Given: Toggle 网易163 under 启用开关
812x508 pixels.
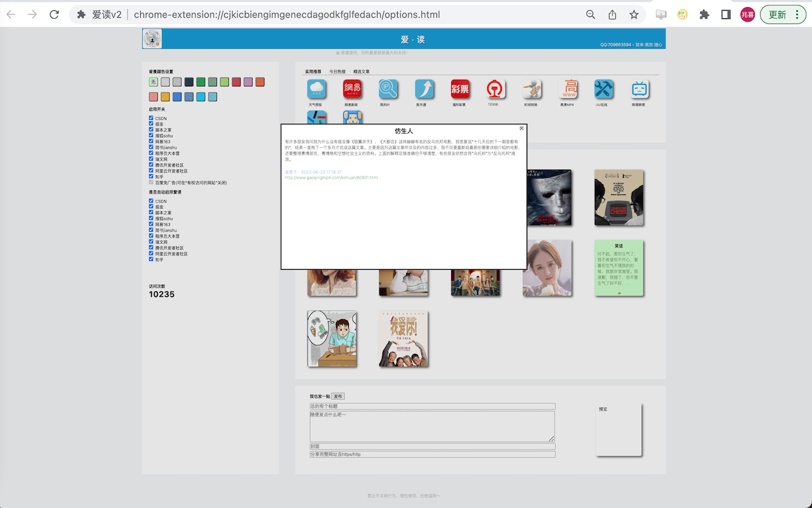Looking at the screenshot, I should [x=151, y=142].
